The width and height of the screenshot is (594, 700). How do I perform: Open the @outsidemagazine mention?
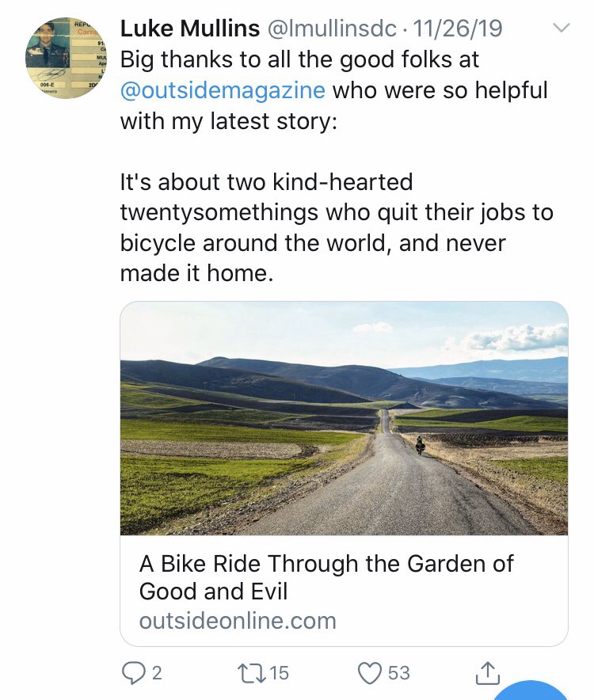click(223, 90)
